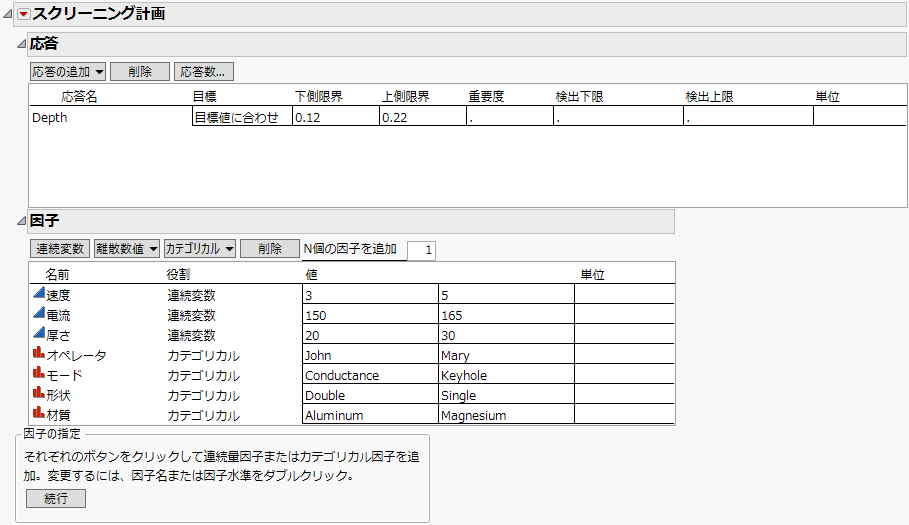
Task: Click the 役割 cell 連続変数 for 速度
Action: tap(191, 295)
